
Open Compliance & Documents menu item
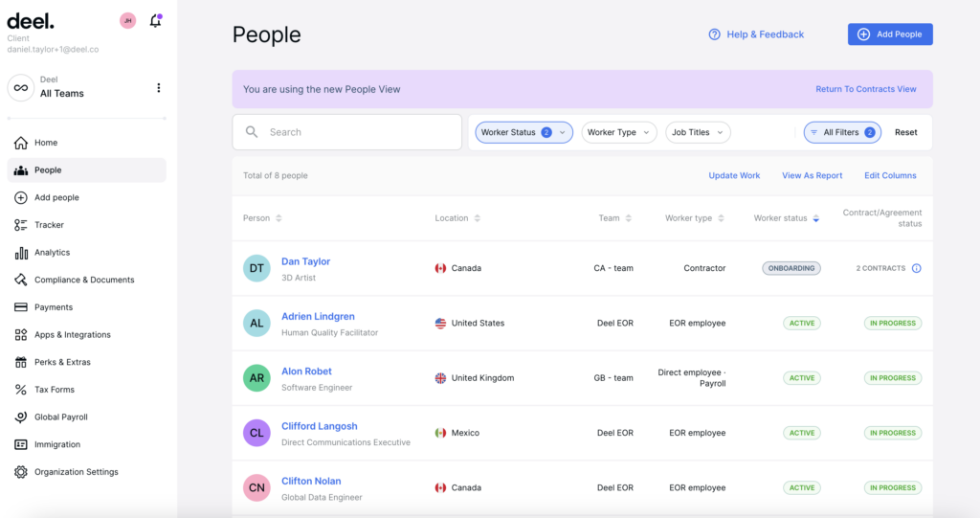tap(86, 280)
